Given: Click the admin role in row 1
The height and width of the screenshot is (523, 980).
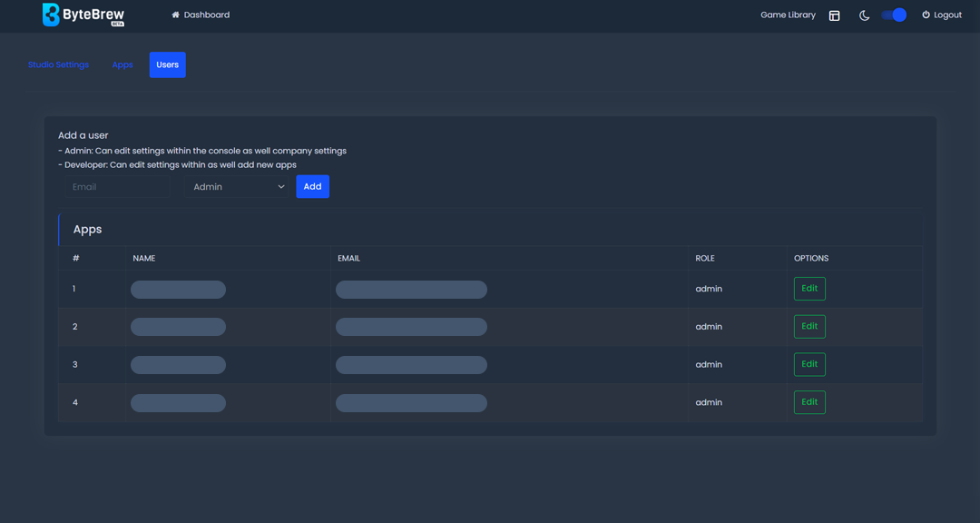Looking at the screenshot, I should [x=709, y=289].
